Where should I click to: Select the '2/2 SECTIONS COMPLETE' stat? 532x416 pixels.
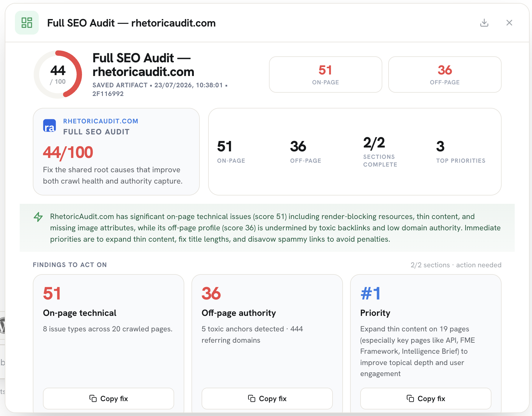coord(380,152)
